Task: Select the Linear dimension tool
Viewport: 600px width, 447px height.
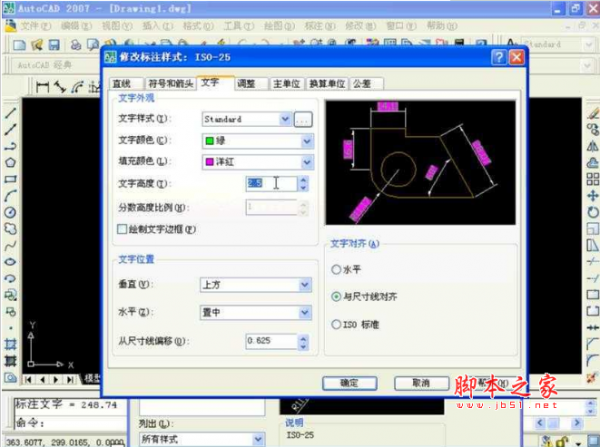Action: 42,87
